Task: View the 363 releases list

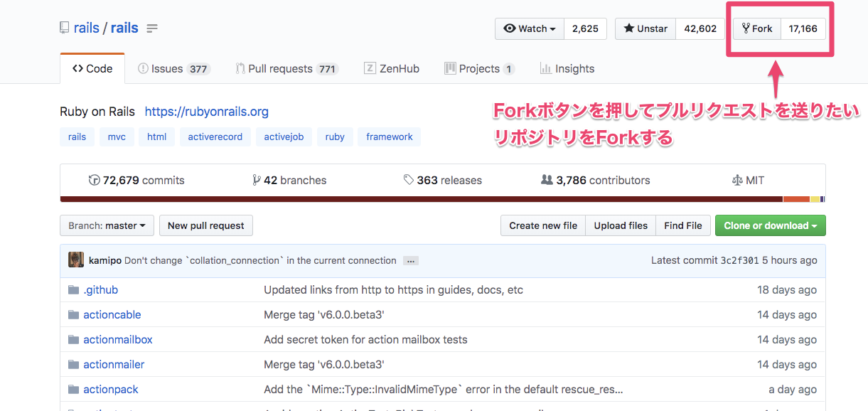Action: (443, 181)
